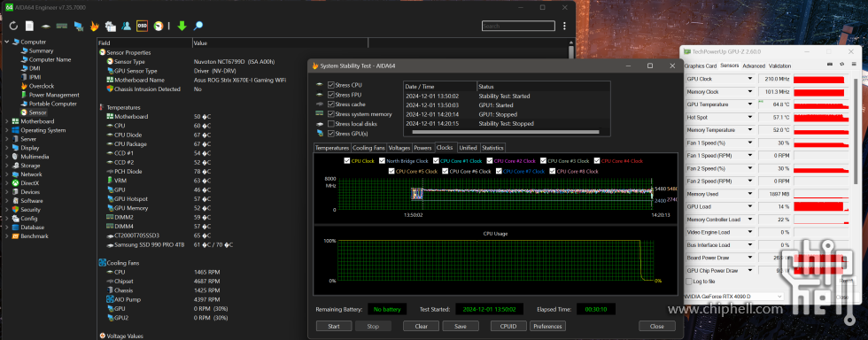
Task: Select Computer Name tree item
Action: (x=50, y=60)
